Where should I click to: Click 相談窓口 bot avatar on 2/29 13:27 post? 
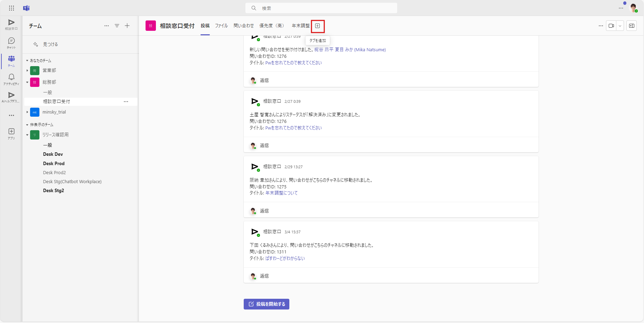pos(255,167)
